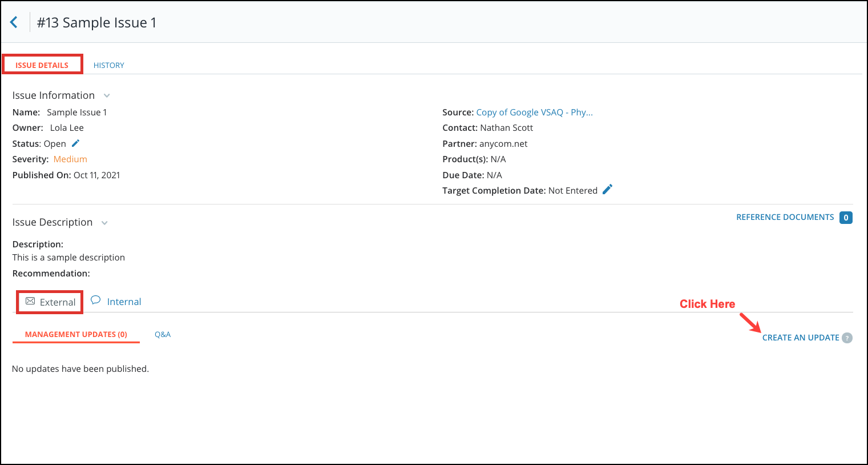
Task: Click Create an Update
Action: (x=801, y=338)
